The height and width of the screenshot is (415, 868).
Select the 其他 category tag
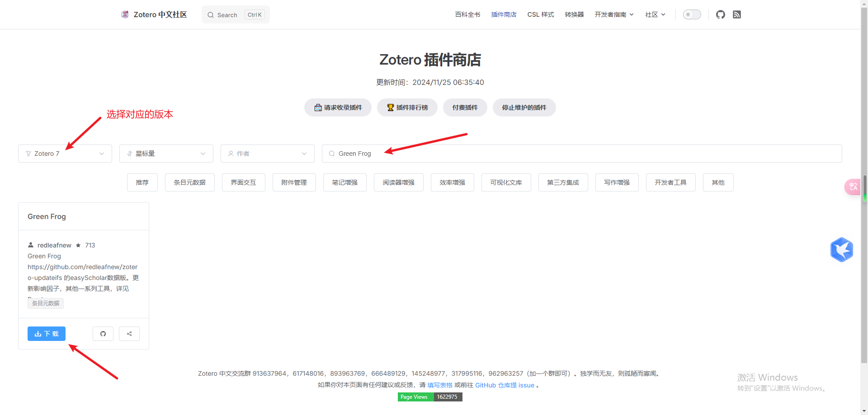tap(718, 182)
